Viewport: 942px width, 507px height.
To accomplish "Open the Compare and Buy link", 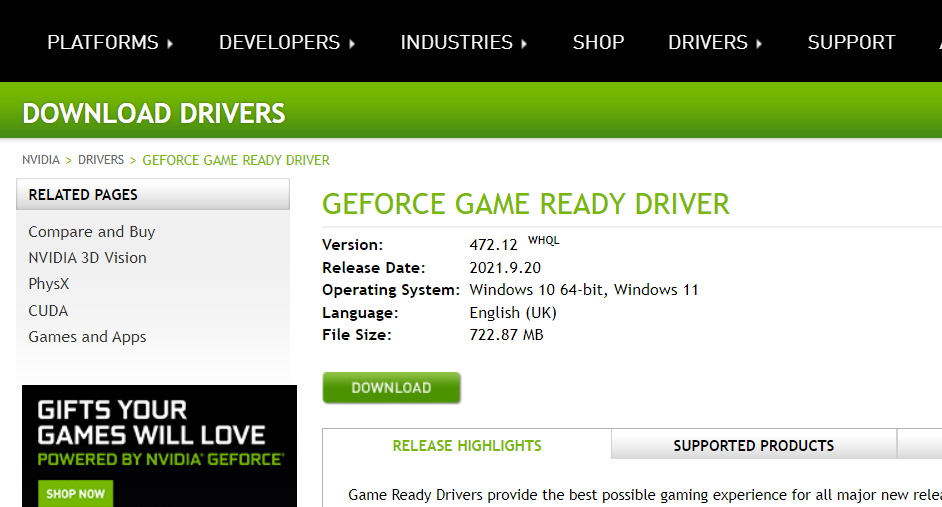I will pyautogui.click(x=92, y=232).
